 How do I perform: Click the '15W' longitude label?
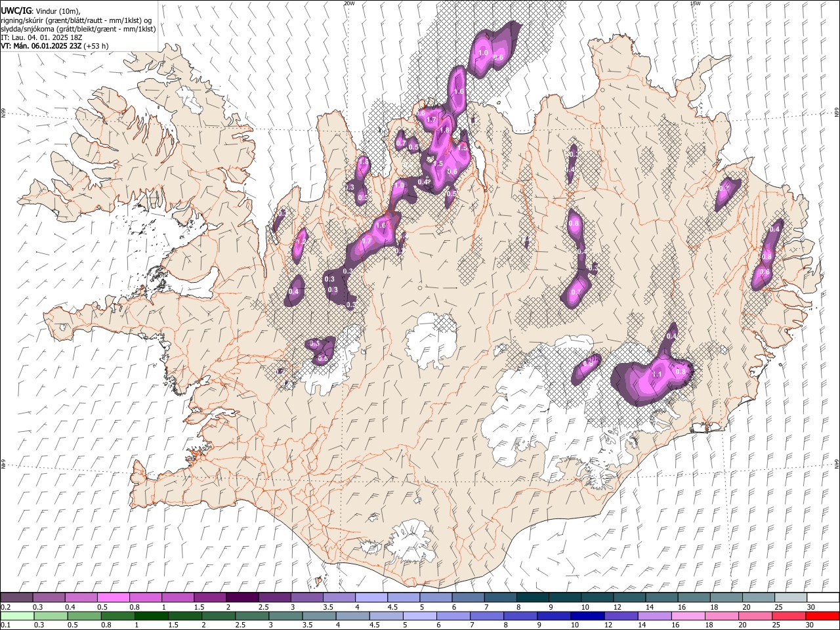[x=695, y=3]
